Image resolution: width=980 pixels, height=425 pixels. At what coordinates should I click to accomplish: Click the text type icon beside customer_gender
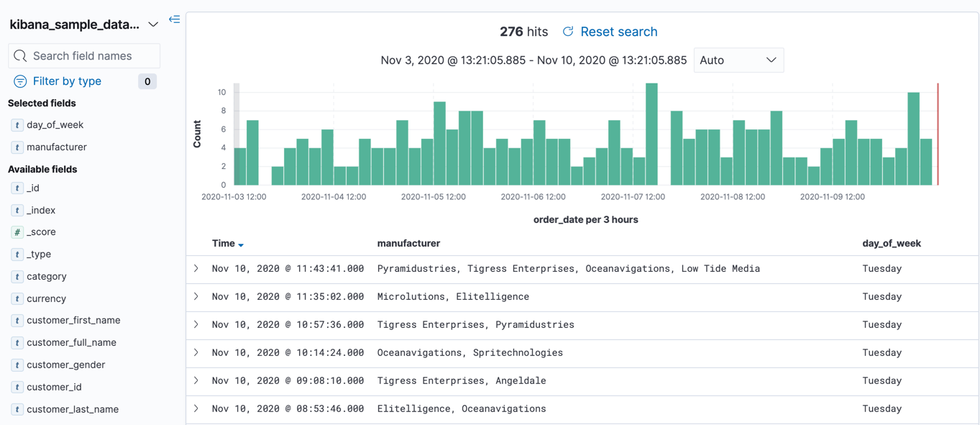pyautogui.click(x=17, y=365)
